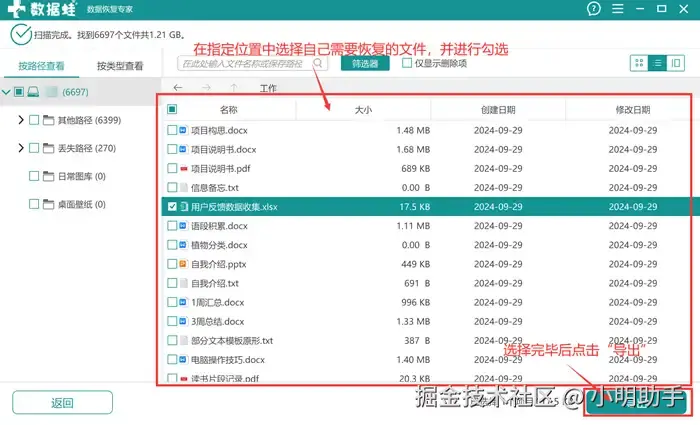Enable 仅显示删除项 checkbox
Image resolution: width=700 pixels, height=425 pixels.
tap(407, 63)
